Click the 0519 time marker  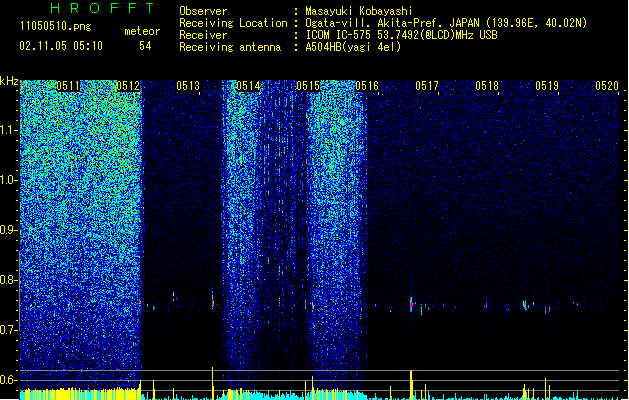(x=547, y=86)
